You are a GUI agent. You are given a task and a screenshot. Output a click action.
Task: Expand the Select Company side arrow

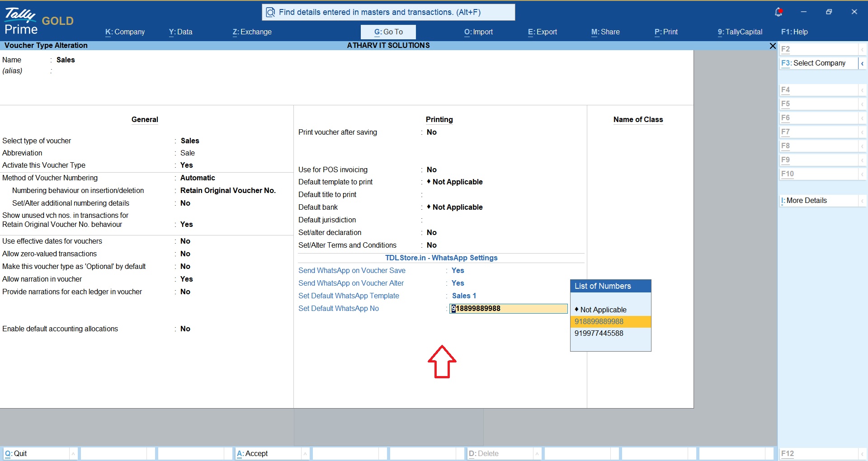coord(862,63)
